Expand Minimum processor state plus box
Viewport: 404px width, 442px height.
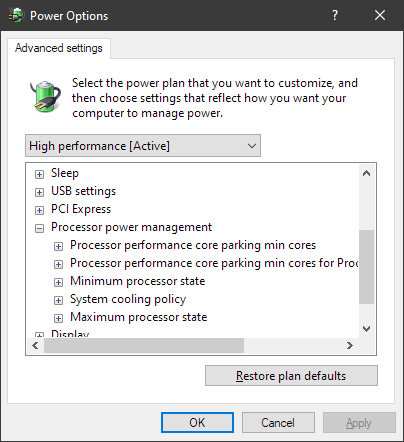click(x=58, y=282)
